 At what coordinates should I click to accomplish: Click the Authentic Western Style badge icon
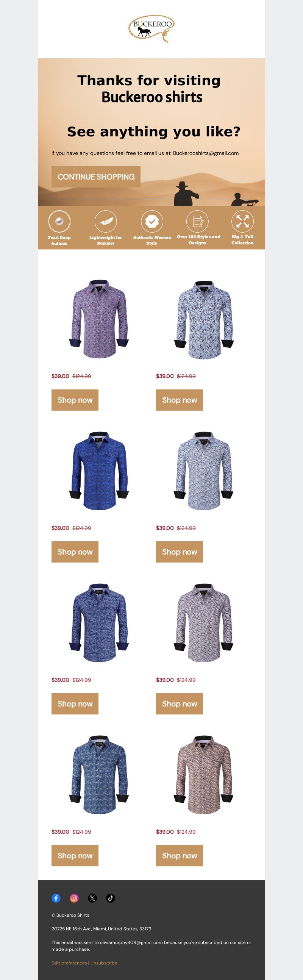(x=152, y=221)
